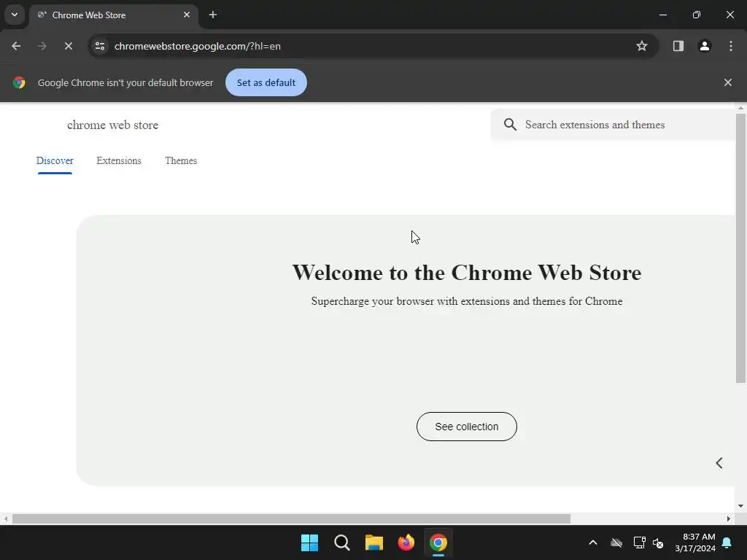Viewport: 747px width, 560px height.
Task: Bookmark this page with the star icon
Action: tap(642, 46)
